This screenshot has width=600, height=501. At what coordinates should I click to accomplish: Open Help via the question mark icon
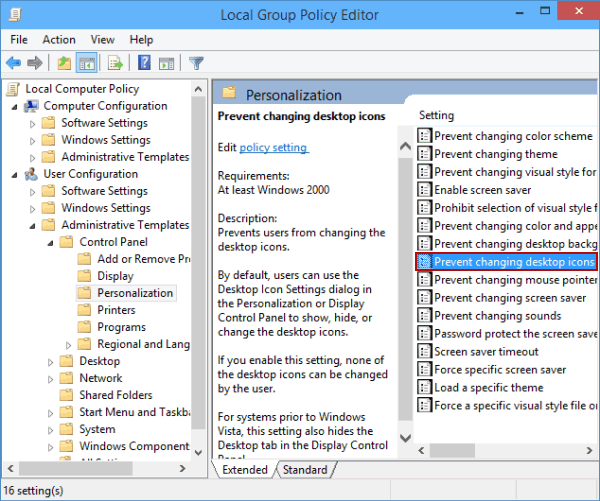click(x=143, y=63)
